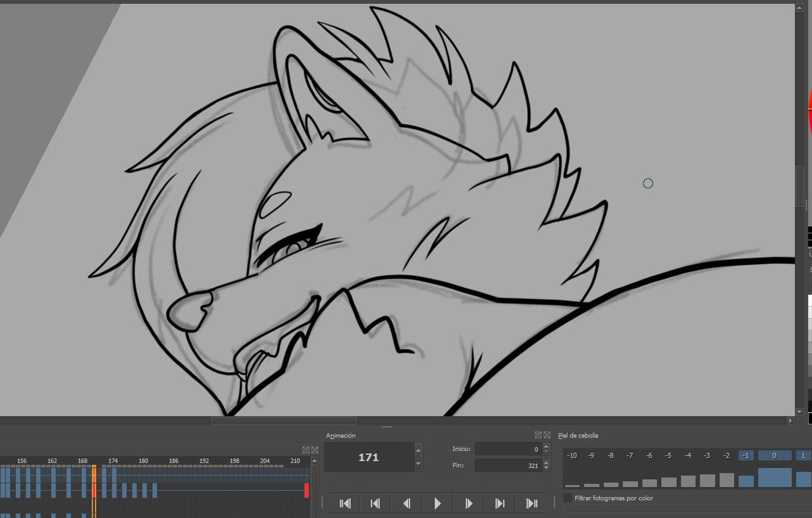This screenshot has width=812, height=518.
Task: Adjust opacity bar for onion skin 0
Action: pos(775,477)
